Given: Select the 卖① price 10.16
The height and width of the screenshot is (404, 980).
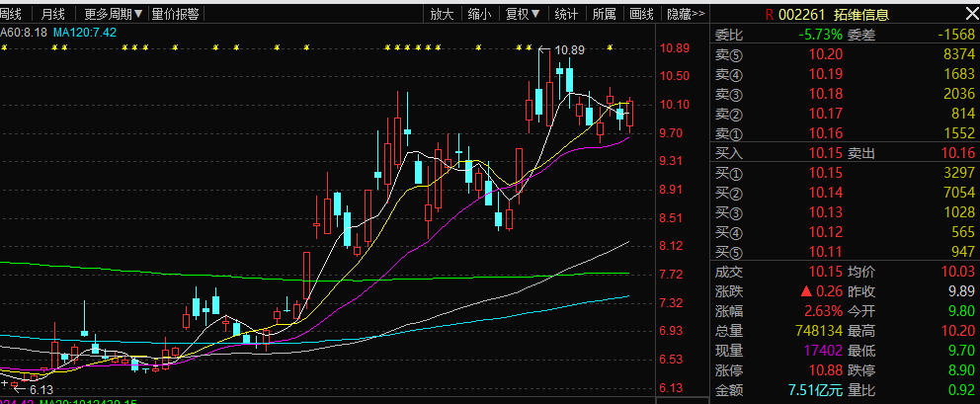Looking at the screenshot, I should click(826, 132).
